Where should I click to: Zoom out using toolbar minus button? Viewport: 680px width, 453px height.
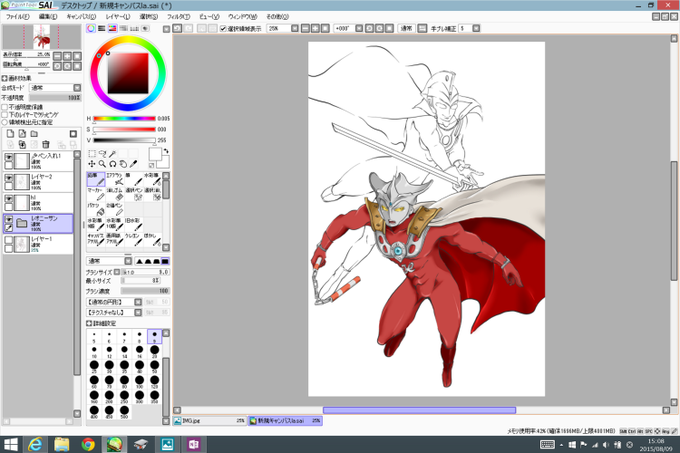coord(305,28)
